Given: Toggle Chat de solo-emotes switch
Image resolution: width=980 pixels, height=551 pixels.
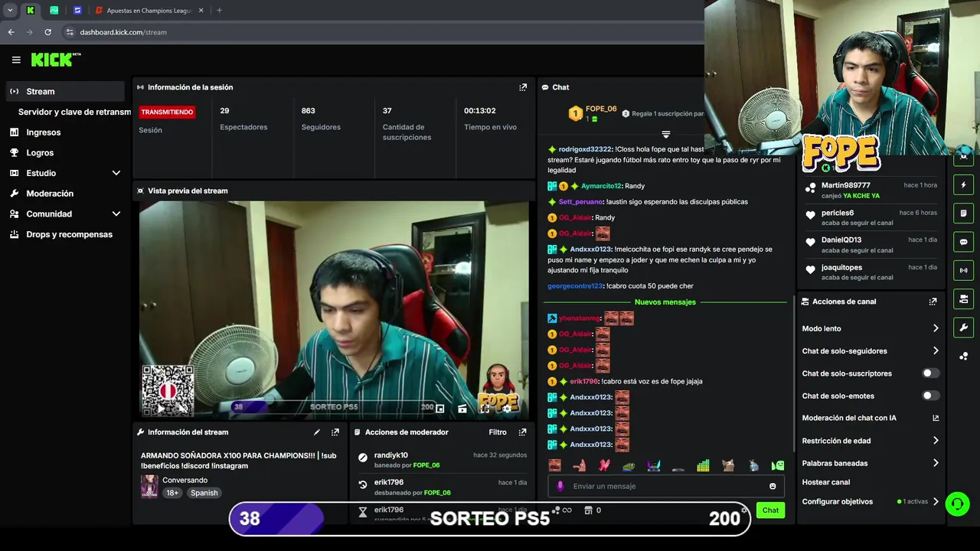Looking at the screenshot, I should pyautogui.click(x=930, y=396).
